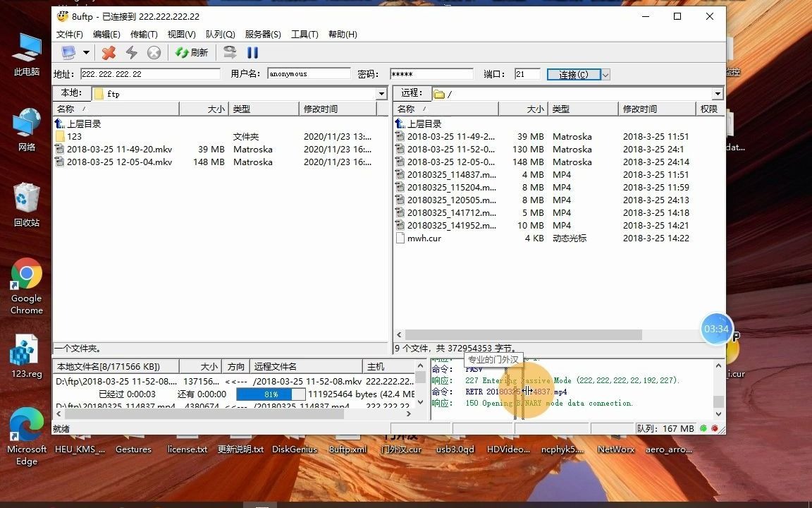The height and width of the screenshot is (508, 812).
Task: Expand the local path dropdown
Action: (x=381, y=93)
